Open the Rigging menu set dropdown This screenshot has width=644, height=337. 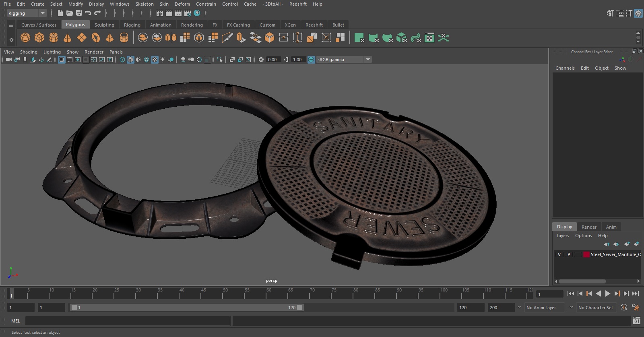click(27, 13)
